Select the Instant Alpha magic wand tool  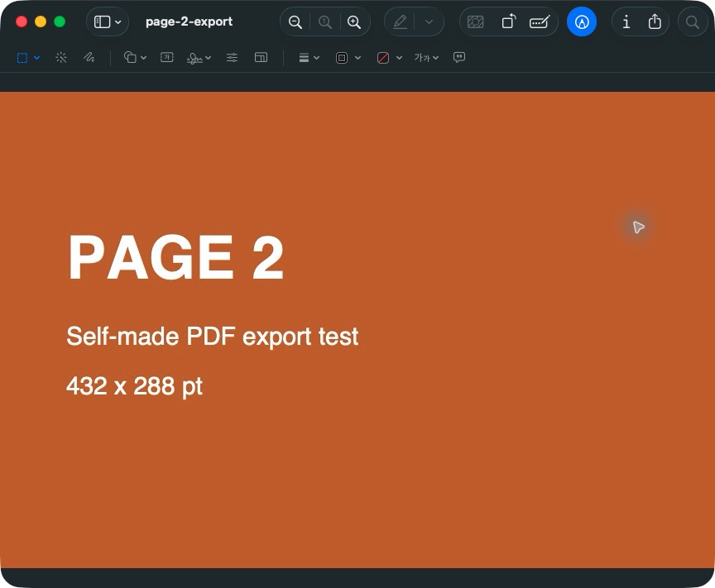[x=61, y=57]
